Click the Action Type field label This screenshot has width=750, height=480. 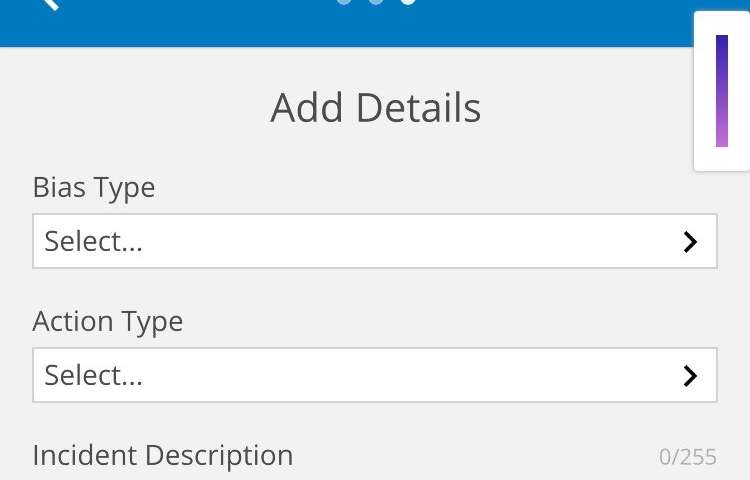[108, 321]
